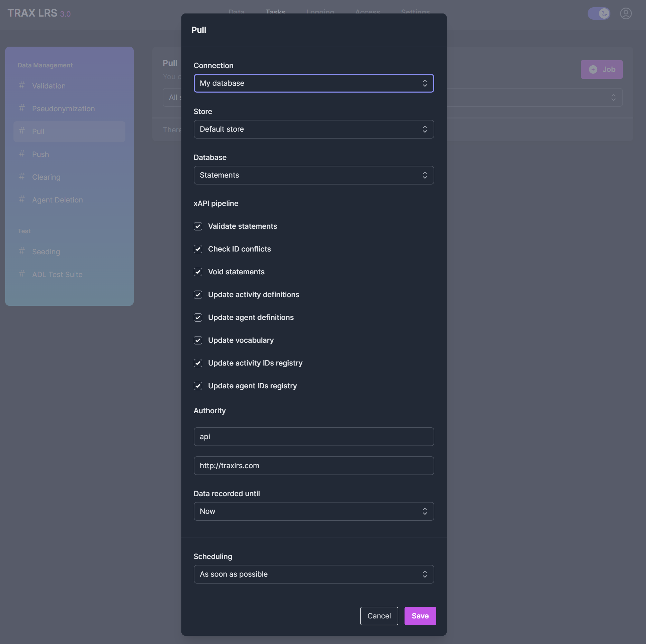
Task: Open the Scheduling dropdown
Action: pyautogui.click(x=314, y=574)
